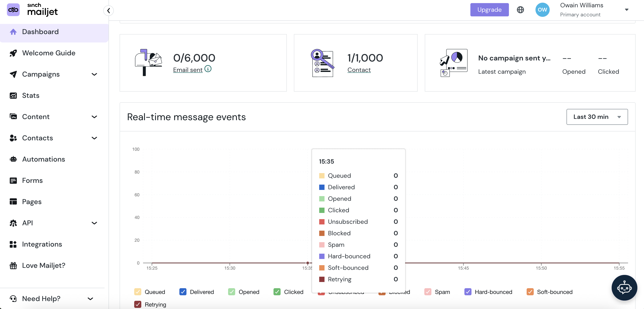Uncheck the Retrying legend checkbox

[138, 304]
